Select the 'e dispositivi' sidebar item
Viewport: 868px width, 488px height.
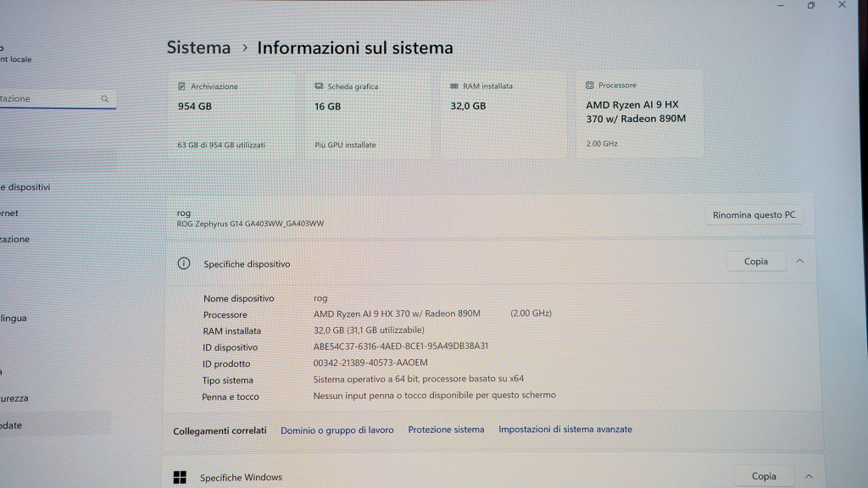click(x=25, y=187)
